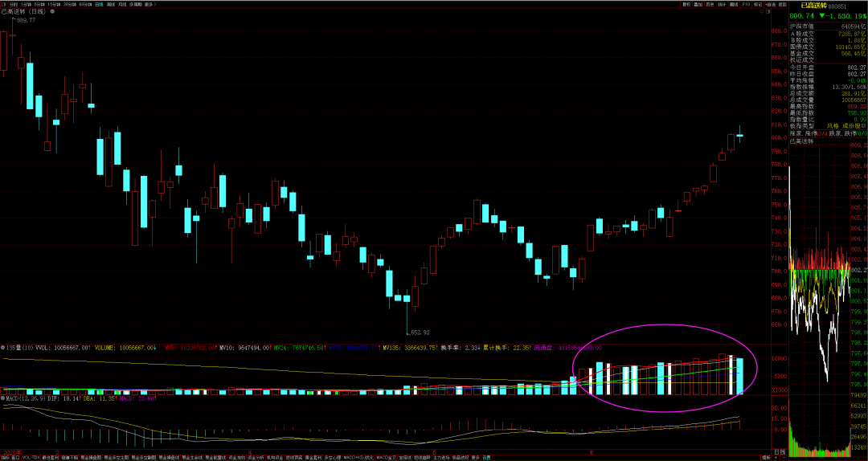Click the latest candlestick near 800
This screenshot has height=461, width=868.
point(739,135)
